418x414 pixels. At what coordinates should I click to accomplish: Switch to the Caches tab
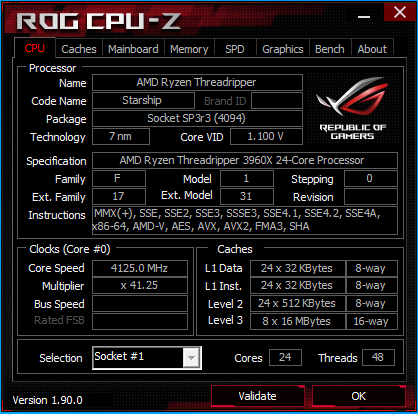pyautogui.click(x=79, y=49)
